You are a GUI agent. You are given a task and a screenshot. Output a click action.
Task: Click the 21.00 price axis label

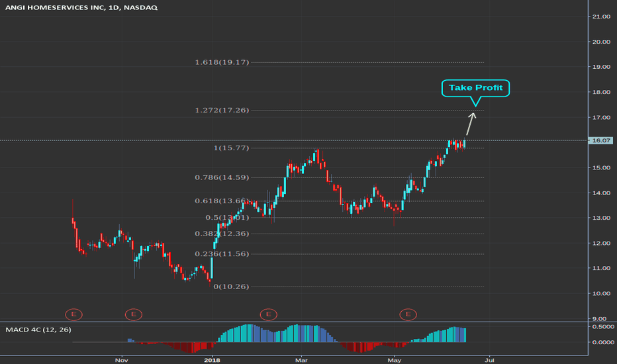coord(601,17)
